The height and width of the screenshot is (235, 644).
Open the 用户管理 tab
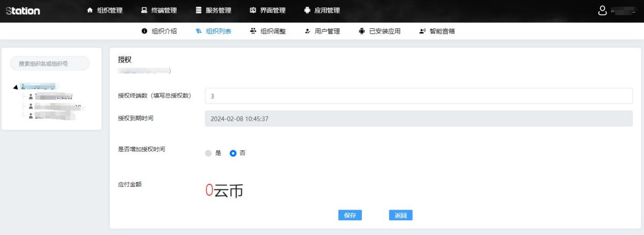[x=322, y=31]
